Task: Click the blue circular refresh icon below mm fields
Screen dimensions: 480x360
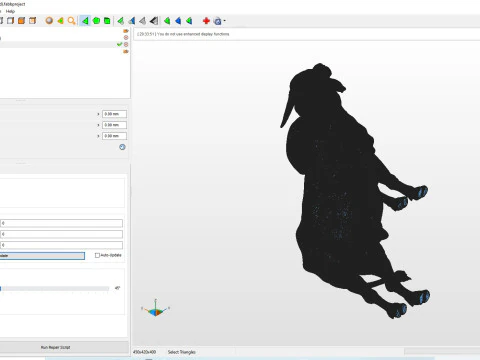Action: pos(122,147)
